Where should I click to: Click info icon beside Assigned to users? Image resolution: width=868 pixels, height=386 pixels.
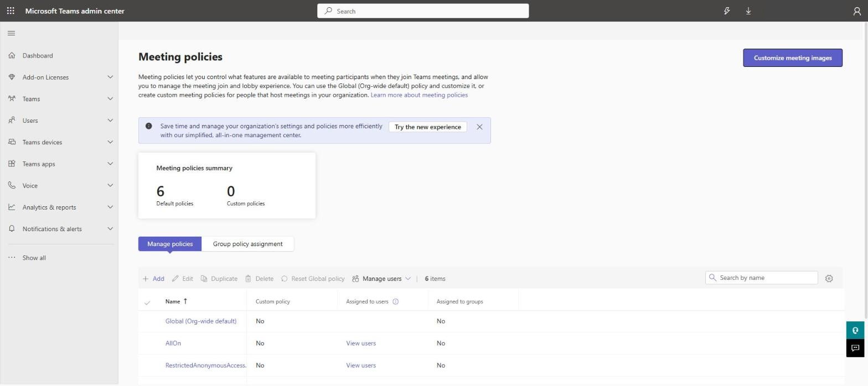click(x=395, y=301)
